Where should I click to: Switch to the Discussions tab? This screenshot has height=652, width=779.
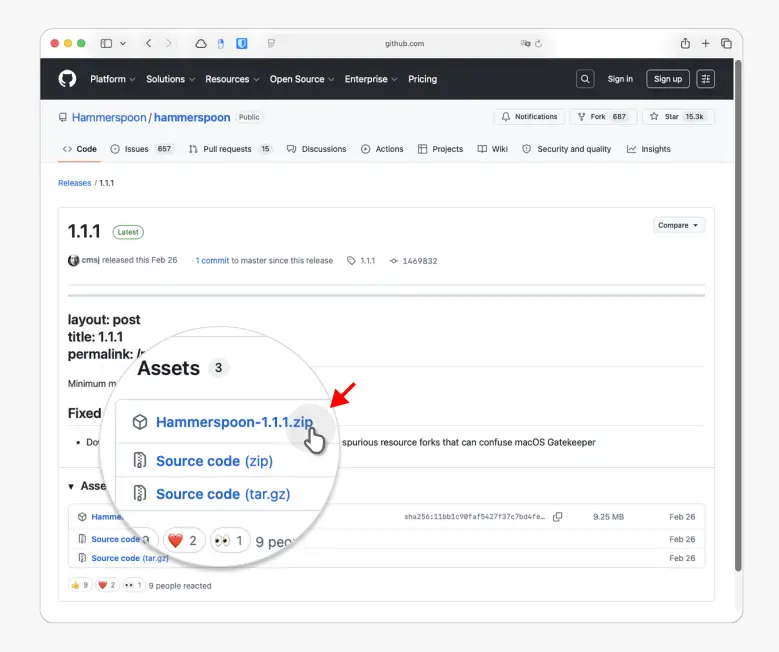(316, 149)
